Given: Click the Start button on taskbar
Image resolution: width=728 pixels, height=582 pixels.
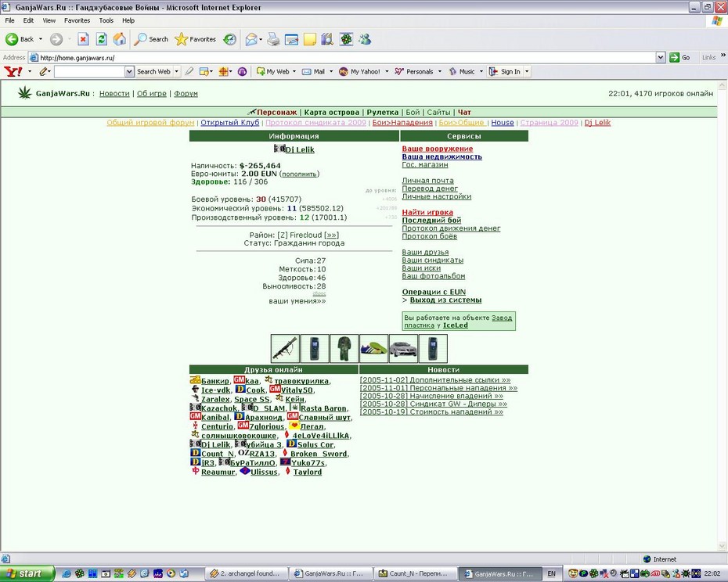Looking at the screenshot, I should pyautogui.click(x=27, y=573).
